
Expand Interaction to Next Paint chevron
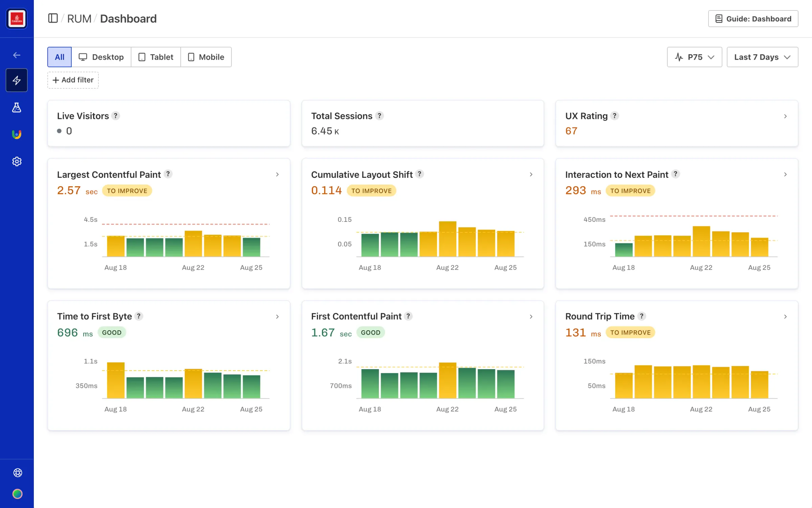click(785, 174)
